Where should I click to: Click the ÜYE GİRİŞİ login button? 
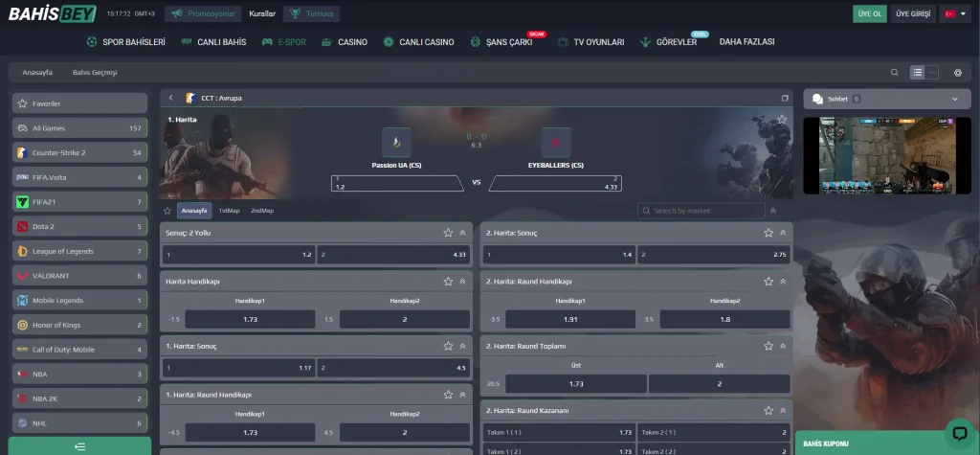913,13
